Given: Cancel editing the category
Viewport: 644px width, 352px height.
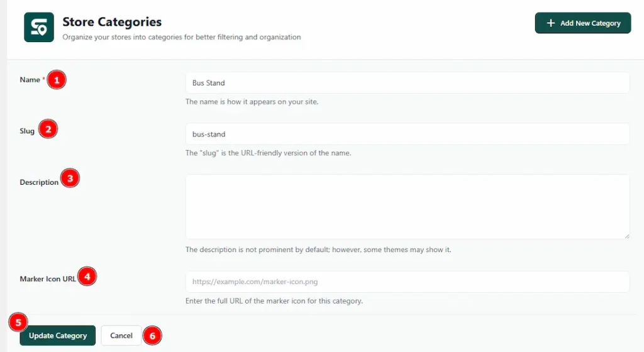Looking at the screenshot, I should coord(121,336).
